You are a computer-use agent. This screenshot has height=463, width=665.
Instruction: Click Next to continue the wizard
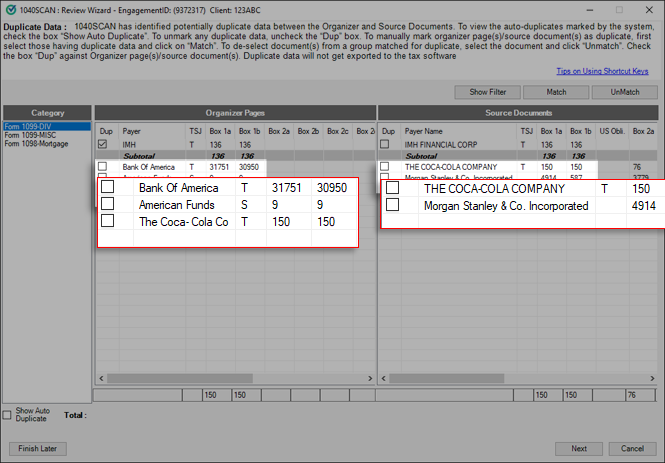coord(579,448)
